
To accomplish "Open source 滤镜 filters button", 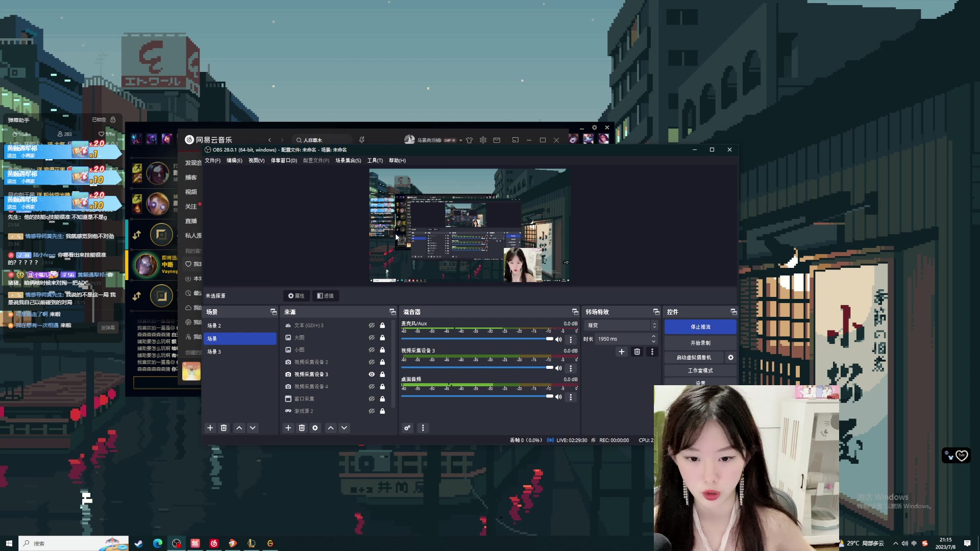I will [x=325, y=296].
